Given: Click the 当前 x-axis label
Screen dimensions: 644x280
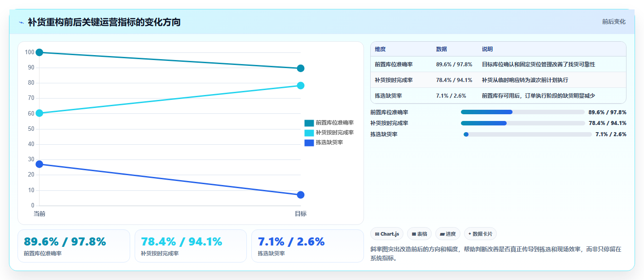Looking at the screenshot, I should coord(39,214).
